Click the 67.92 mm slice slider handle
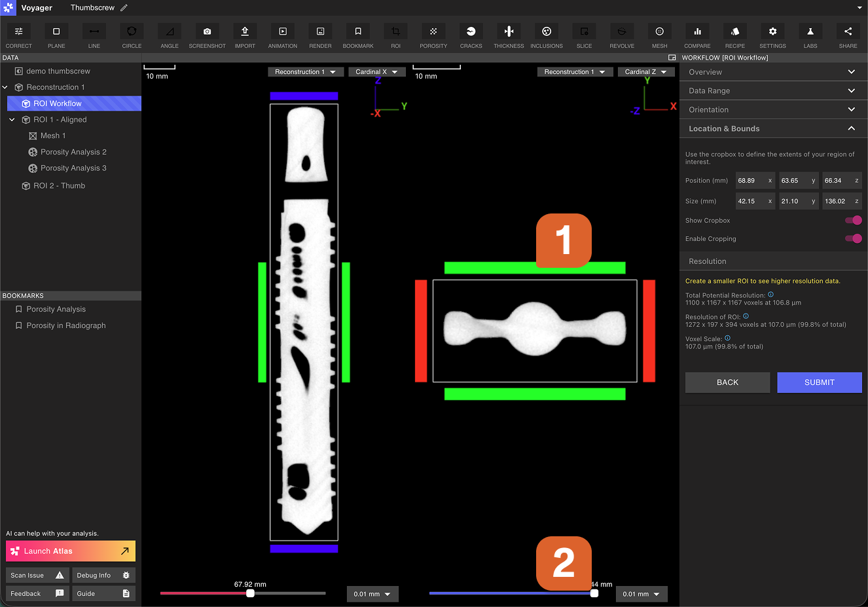Image resolution: width=868 pixels, height=607 pixels. [250, 593]
